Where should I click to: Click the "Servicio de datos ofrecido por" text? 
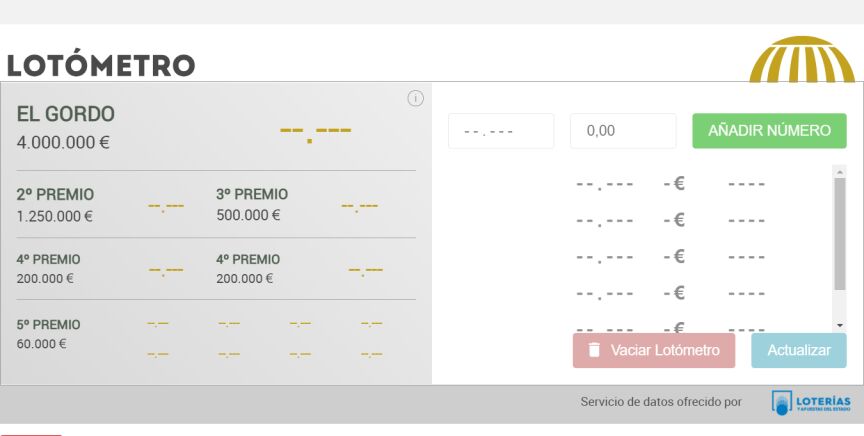tap(661, 402)
